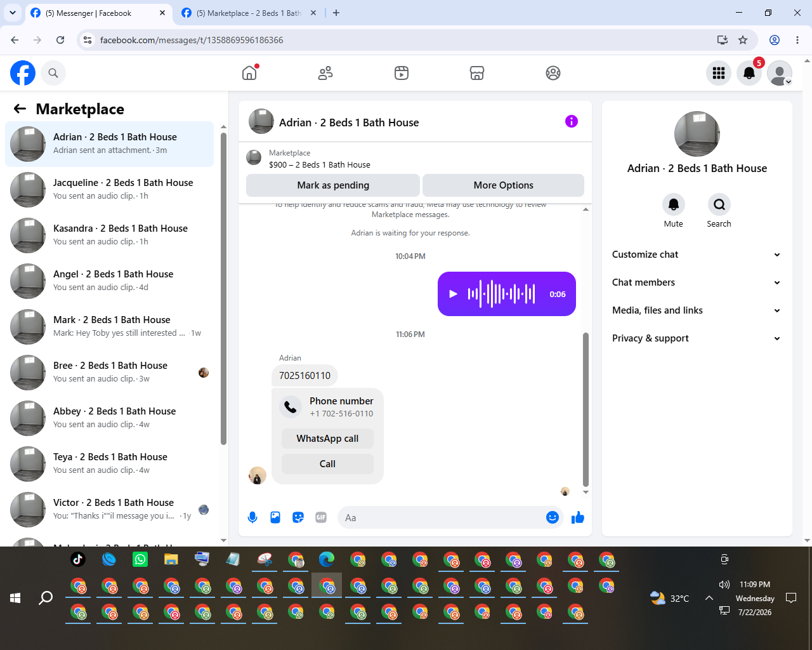Click the Facebook logo
Screen dimensions: 812x650
click(x=23, y=73)
